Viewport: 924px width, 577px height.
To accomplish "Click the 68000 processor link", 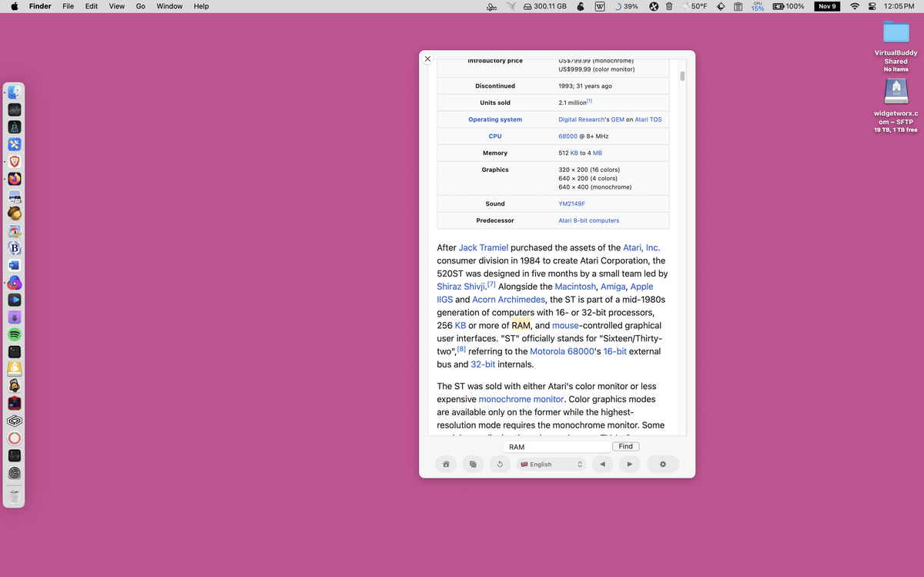I will click(x=567, y=136).
